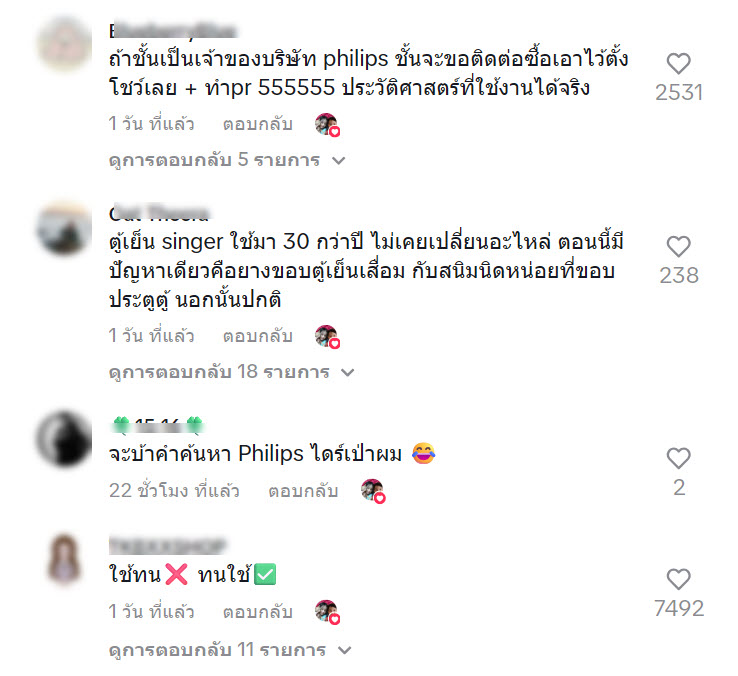Open the first commenter's profile picture

pos(64,44)
